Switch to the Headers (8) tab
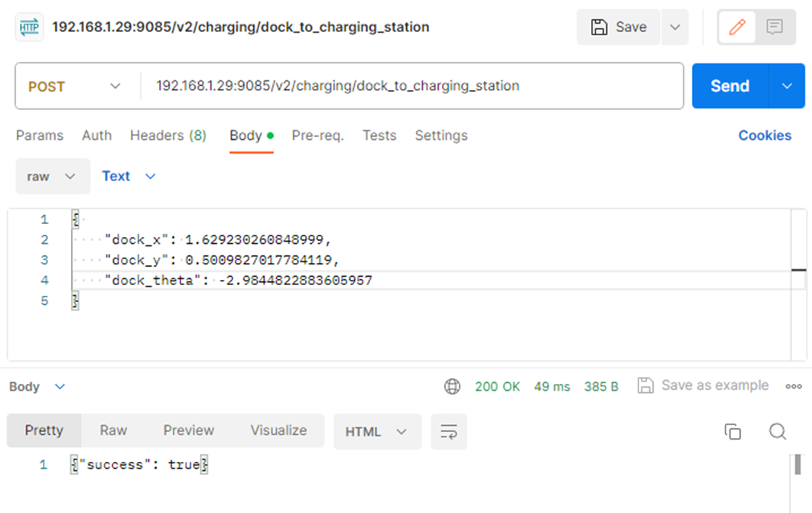Viewport: 812px width, 513px height. coord(168,135)
